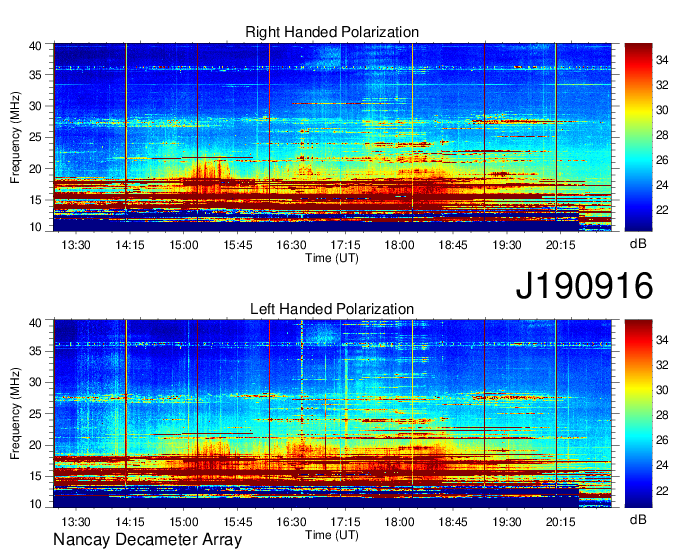Image resolution: width=680 pixels, height=552 pixels.
Task: Click 19:30 tick on Right Handed time axis
Action: click(507, 245)
